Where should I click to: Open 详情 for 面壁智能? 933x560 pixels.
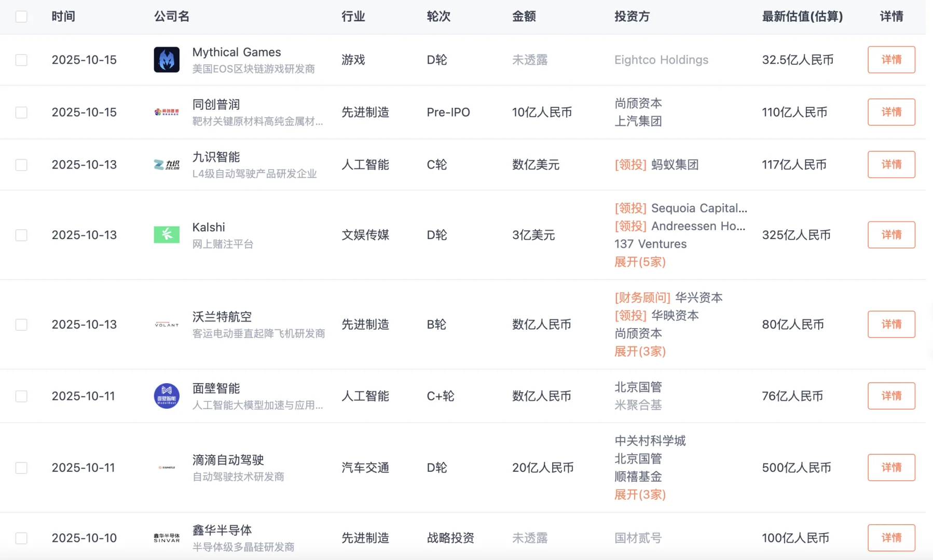click(891, 396)
